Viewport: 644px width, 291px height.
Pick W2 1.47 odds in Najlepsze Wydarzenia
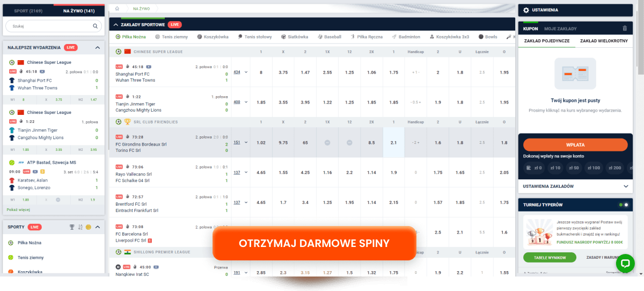tap(87, 99)
